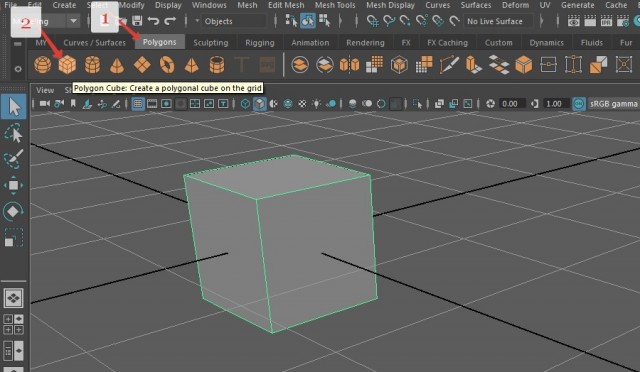Select the cube in the viewport

coord(280,245)
